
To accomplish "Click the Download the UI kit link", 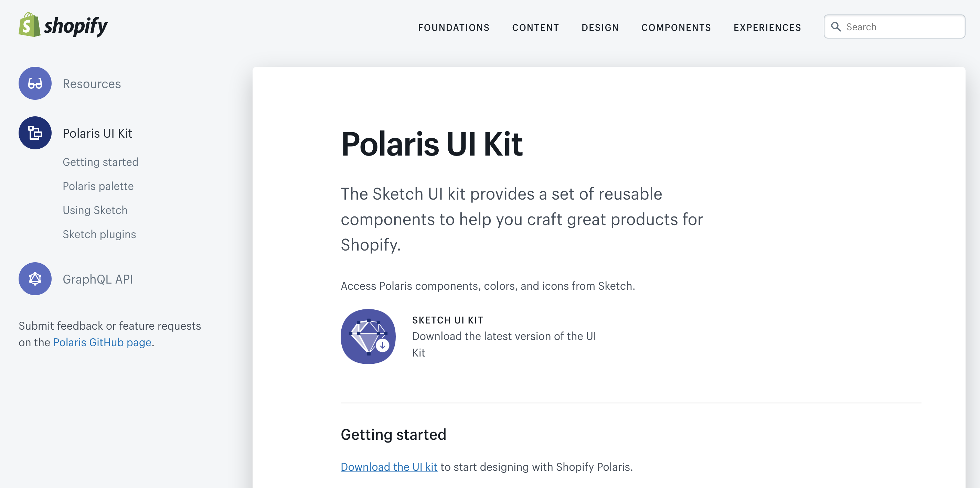I will pyautogui.click(x=389, y=467).
